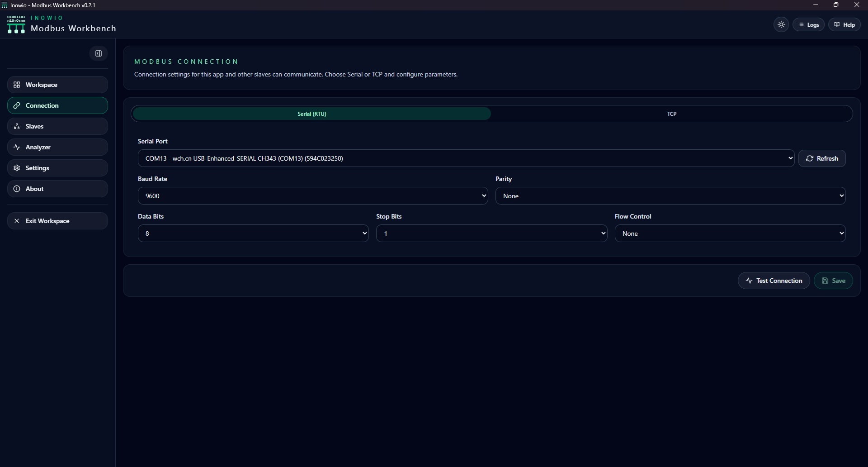The width and height of the screenshot is (868, 467).
Task: Expand the Stop Bits dropdown
Action: [x=491, y=233]
